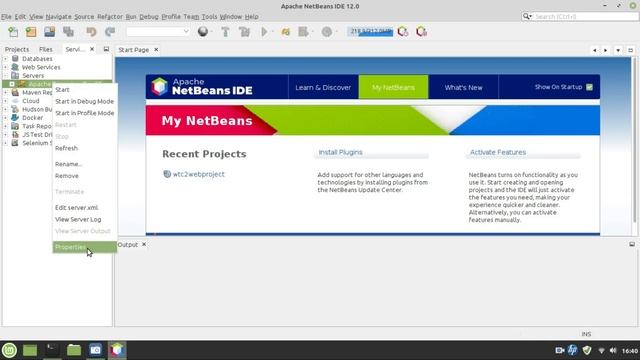Close the Services tab
Image resolution: width=640 pixels, height=360 pixels.
(92, 49)
